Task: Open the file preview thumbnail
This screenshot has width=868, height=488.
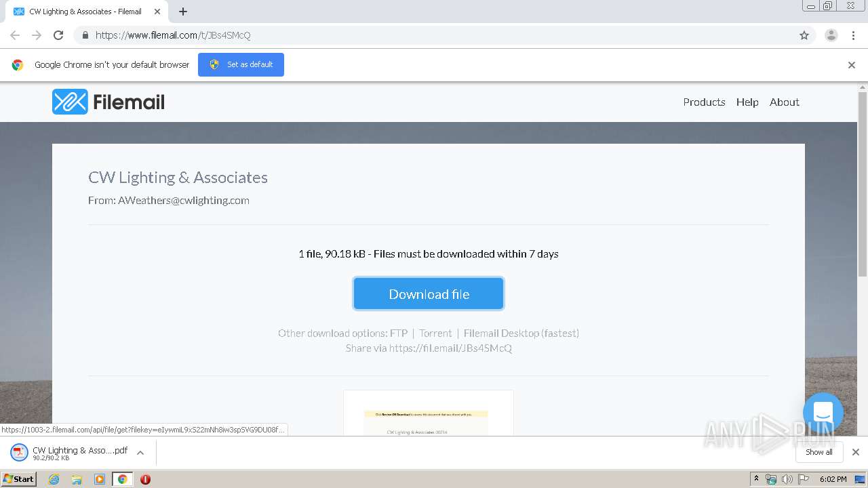Action: pos(429,413)
